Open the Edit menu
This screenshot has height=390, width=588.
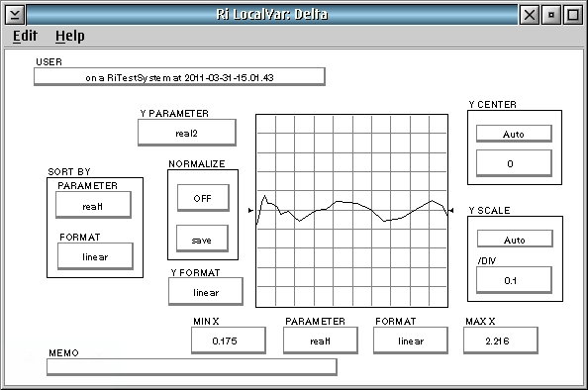pyautogui.click(x=25, y=36)
